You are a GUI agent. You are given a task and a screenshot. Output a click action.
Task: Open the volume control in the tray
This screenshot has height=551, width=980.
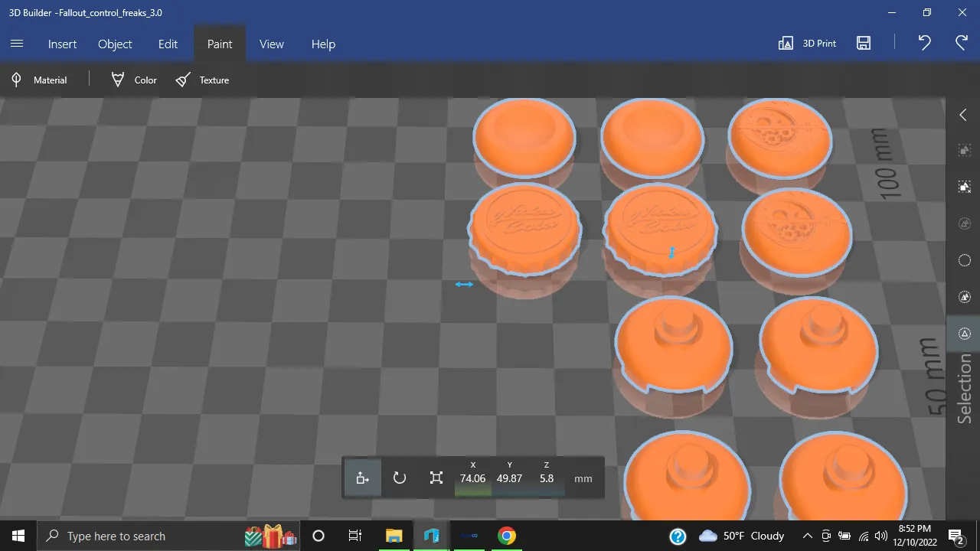point(881,536)
